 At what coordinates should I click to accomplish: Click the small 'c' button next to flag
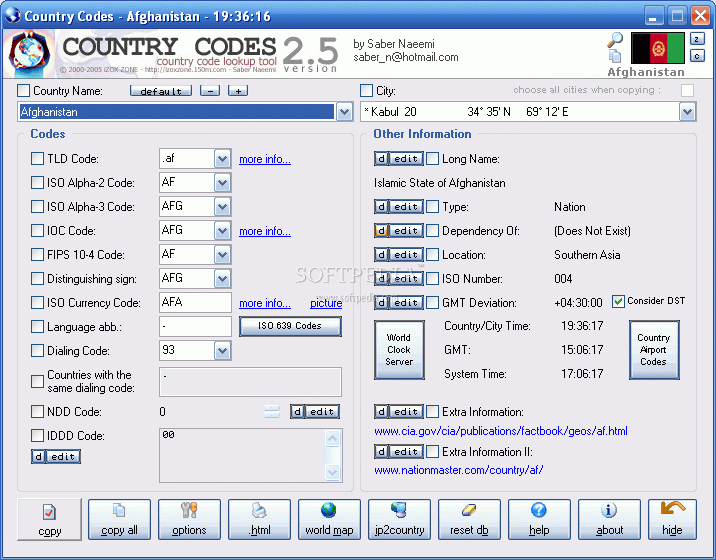coord(697,56)
